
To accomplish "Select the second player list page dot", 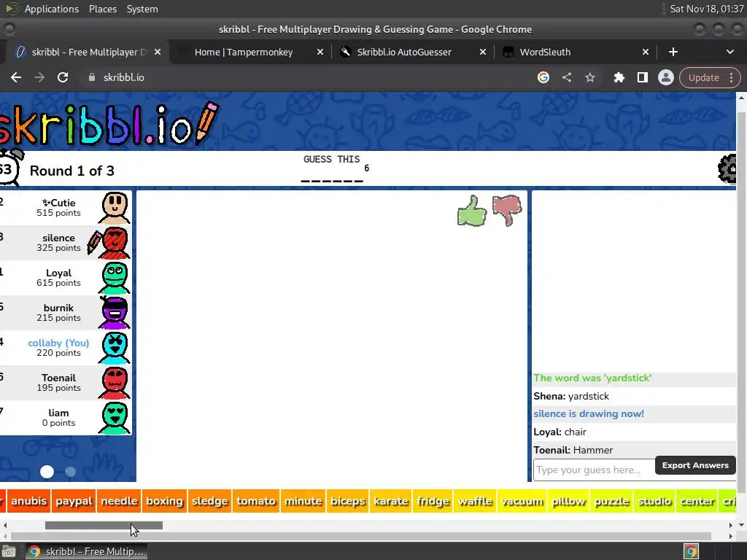I will tap(71, 472).
